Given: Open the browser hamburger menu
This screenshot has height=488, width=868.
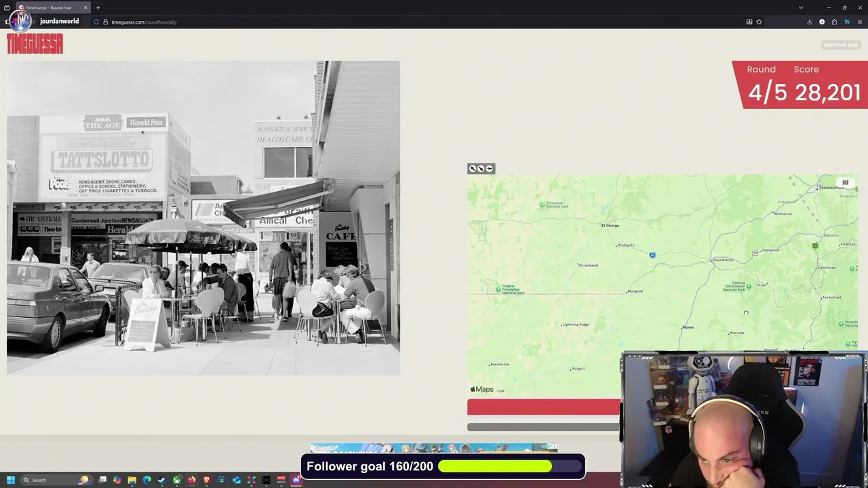Looking at the screenshot, I should tap(860, 22).
